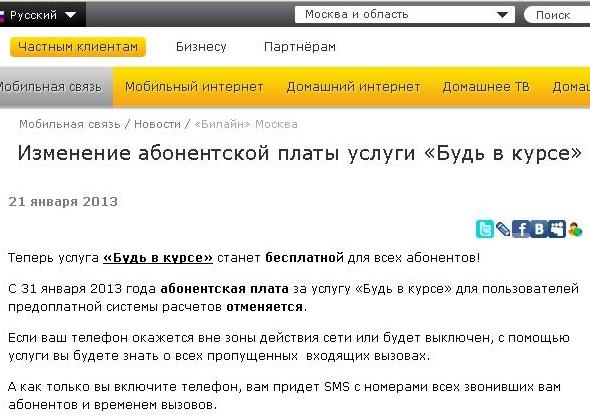The width and height of the screenshot is (590, 419).
Task: Click the date 21 января 2013
Action: (63, 202)
